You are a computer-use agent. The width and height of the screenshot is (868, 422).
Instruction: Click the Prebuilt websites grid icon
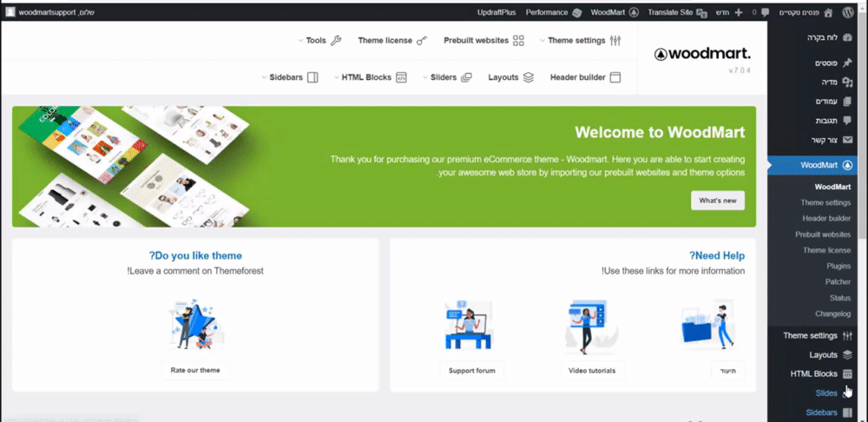point(518,41)
